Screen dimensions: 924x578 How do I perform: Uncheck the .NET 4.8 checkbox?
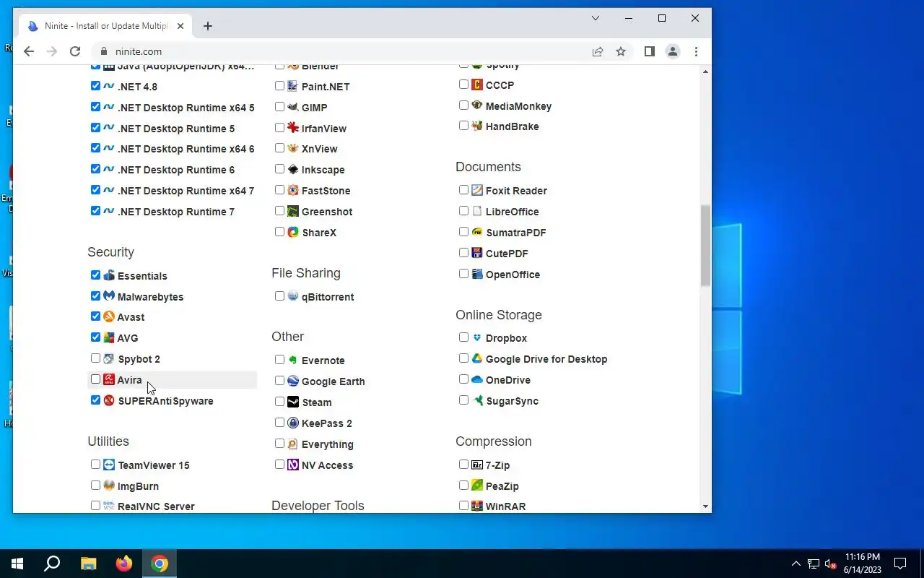coord(95,86)
